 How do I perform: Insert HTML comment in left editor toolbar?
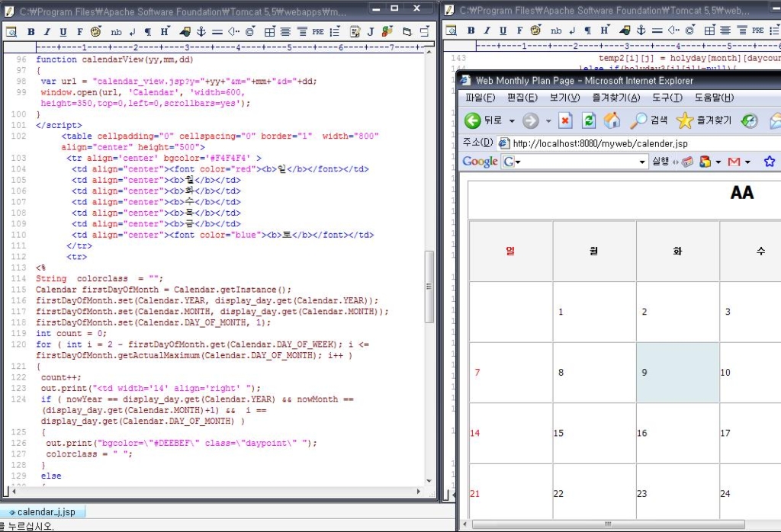tap(233, 32)
